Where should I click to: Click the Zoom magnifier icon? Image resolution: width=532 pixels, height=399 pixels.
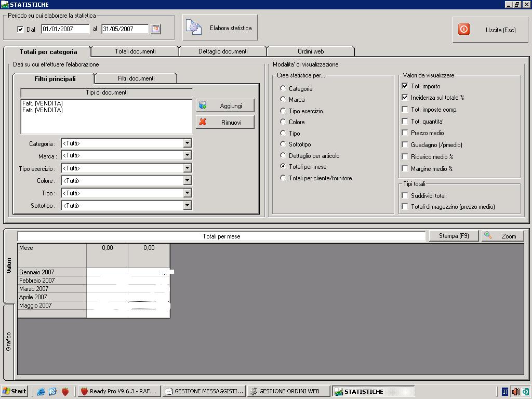[x=488, y=235]
